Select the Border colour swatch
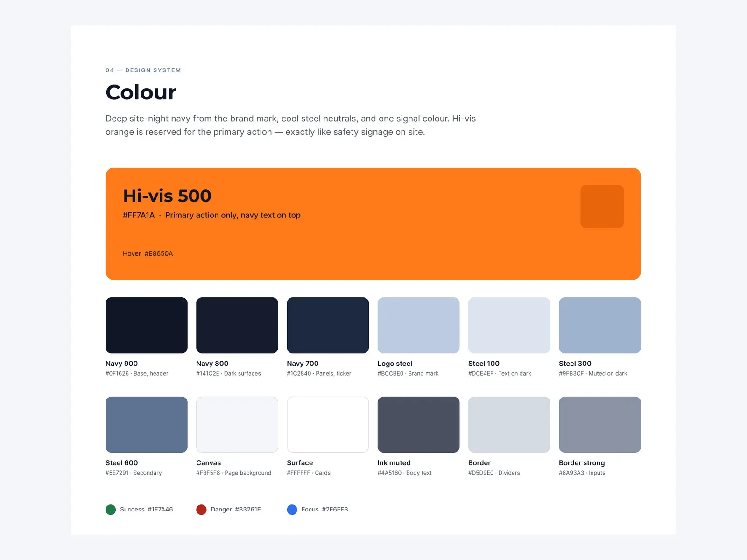This screenshot has width=747, height=560. (x=509, y=425)
